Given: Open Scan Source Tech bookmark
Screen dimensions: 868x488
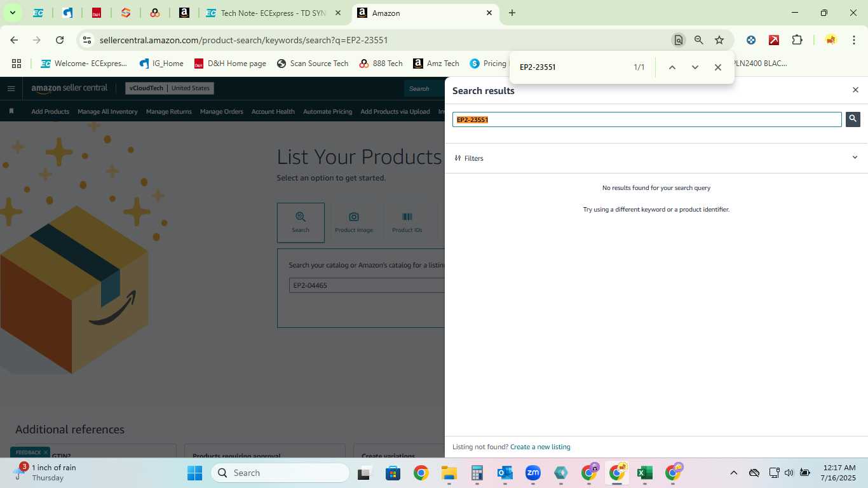Looking at the screenshot, I should (313, 64).
